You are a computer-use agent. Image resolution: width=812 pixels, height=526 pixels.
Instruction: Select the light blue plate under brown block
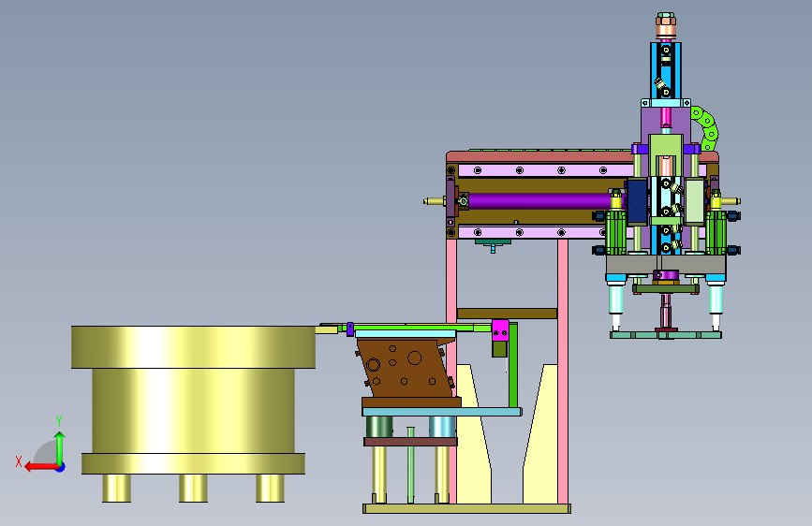click(442, 412)
